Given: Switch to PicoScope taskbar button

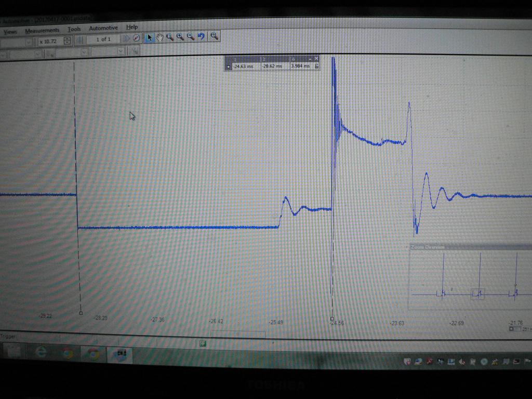Looking at the screenshot, I should pos(120,355).
